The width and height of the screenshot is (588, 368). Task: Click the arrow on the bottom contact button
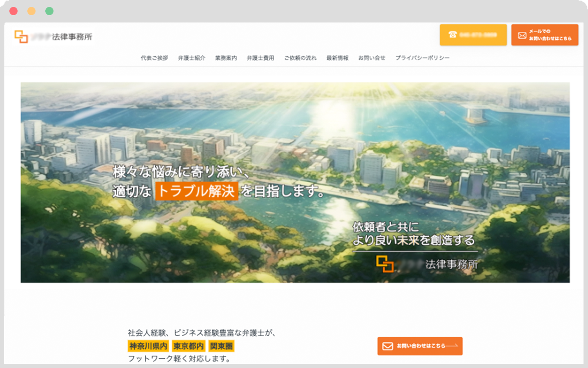coord(452,346)
